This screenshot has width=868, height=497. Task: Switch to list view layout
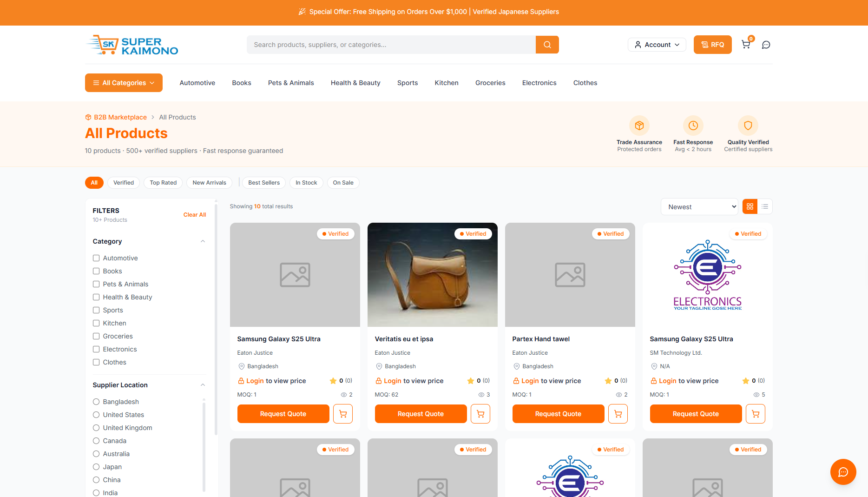(x=765, y=206)
